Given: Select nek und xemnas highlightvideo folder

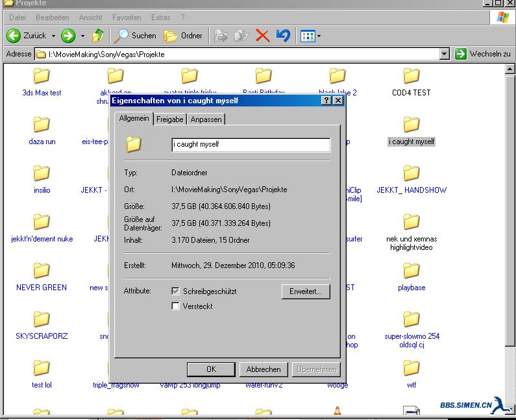Looking at the screenshot, I should pos(412,232).
